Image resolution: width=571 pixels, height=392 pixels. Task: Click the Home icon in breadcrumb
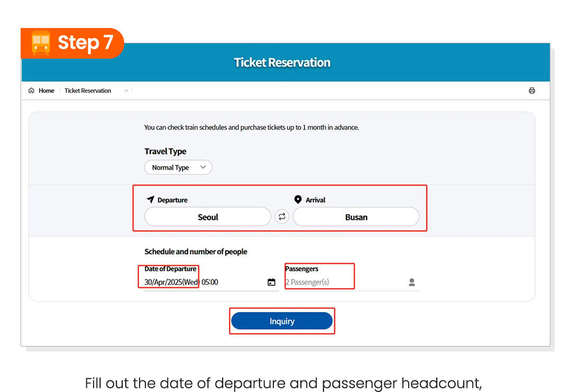click(x=31, y=91)
